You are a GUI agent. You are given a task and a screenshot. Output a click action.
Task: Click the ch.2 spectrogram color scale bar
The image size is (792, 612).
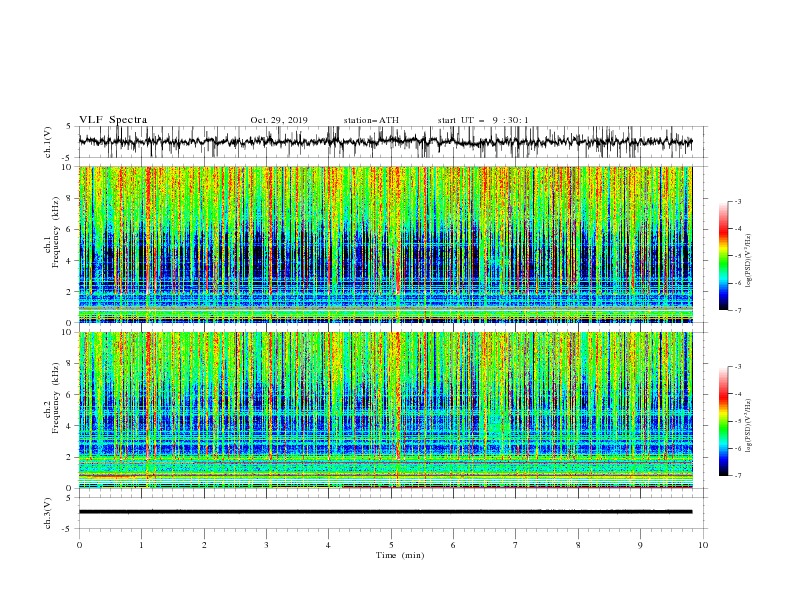click(x=723, y=421)
